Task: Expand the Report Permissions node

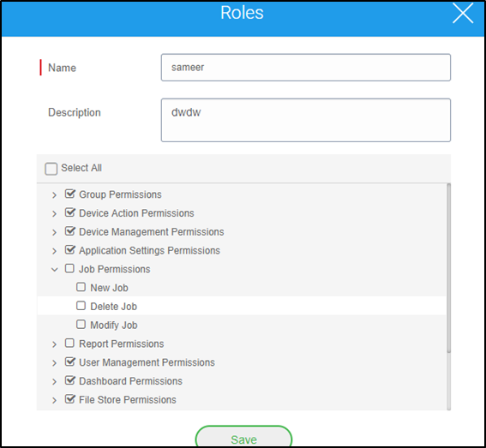Action: click(x=54, y=344)
